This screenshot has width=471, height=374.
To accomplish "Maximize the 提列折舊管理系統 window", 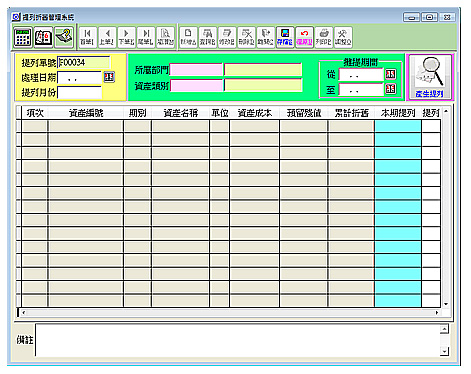I will point(429,17).
